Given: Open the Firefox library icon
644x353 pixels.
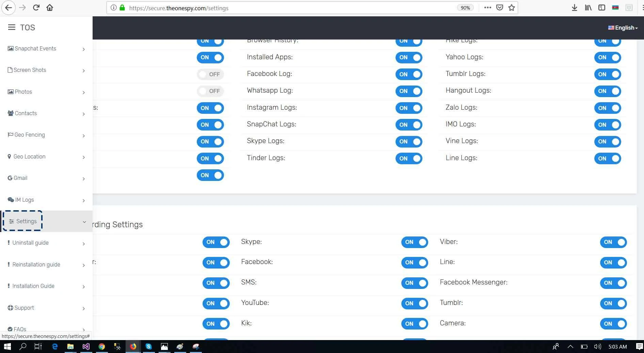Looking at the screenshot, I should [x=588, y=7].
